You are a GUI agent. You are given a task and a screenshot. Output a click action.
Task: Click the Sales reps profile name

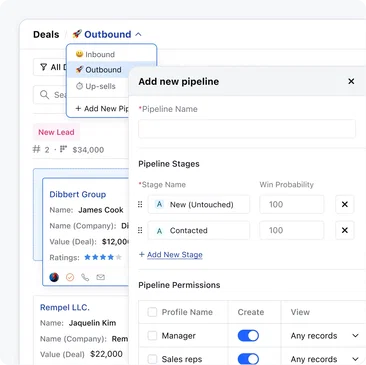(x=182, y=359)
